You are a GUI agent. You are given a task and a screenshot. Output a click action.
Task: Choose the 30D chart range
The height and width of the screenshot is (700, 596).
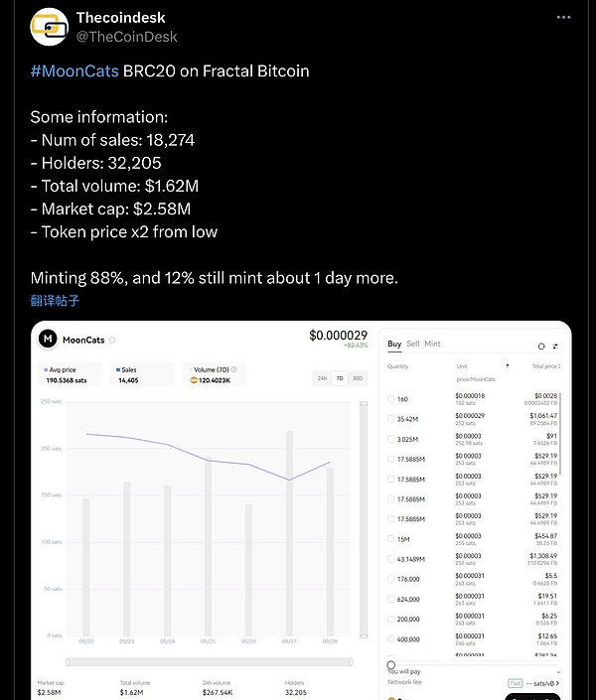pos(358,378)
